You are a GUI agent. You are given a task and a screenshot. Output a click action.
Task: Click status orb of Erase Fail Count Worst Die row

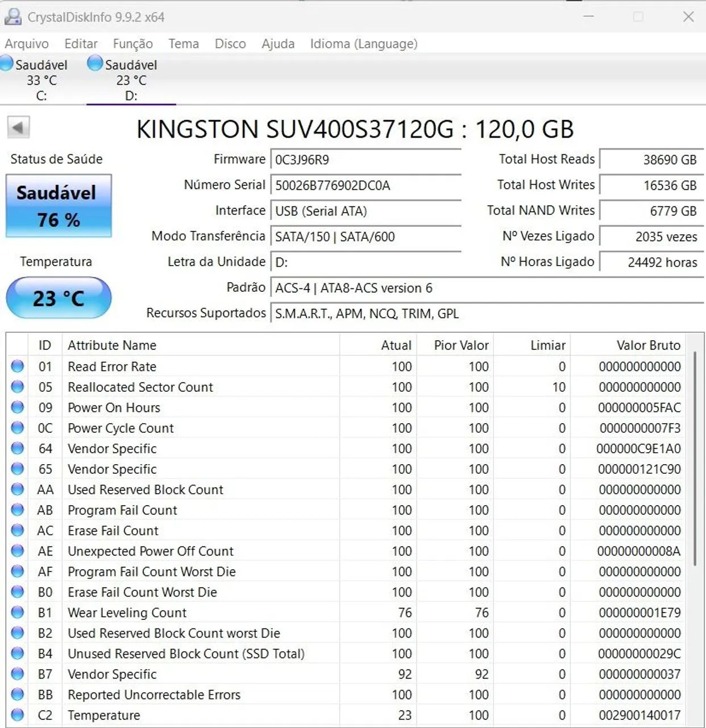(x=18, y=591)
